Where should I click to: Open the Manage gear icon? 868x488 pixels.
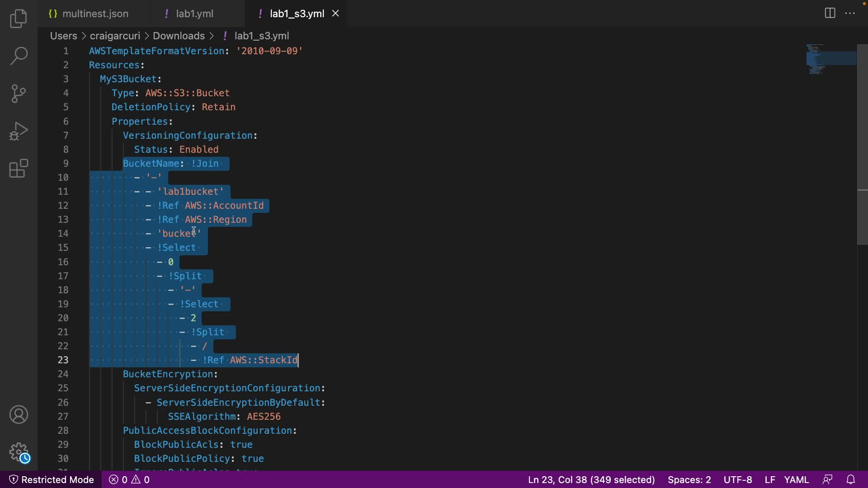click(x=19, y=452)
